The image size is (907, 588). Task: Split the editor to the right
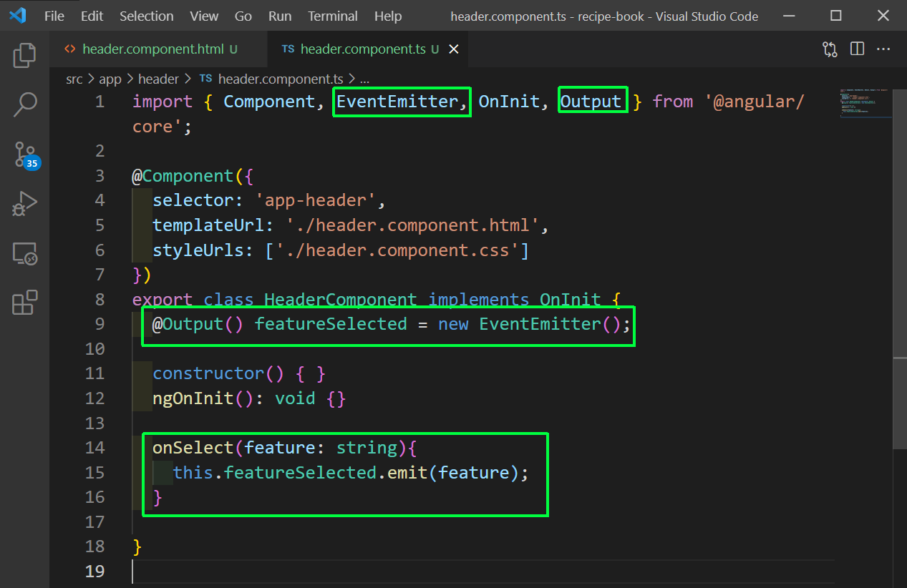(857, 49)
